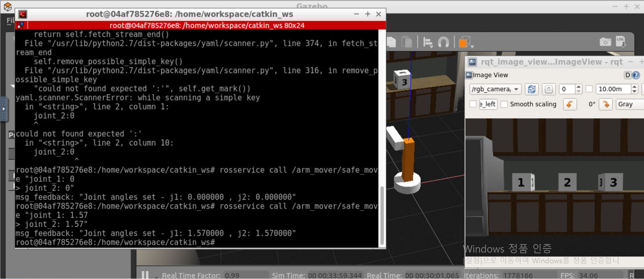The height and width of the screenshot is (279, 644).
Task: Click block number 2 in camera image
Action: [x=568, y=182]
